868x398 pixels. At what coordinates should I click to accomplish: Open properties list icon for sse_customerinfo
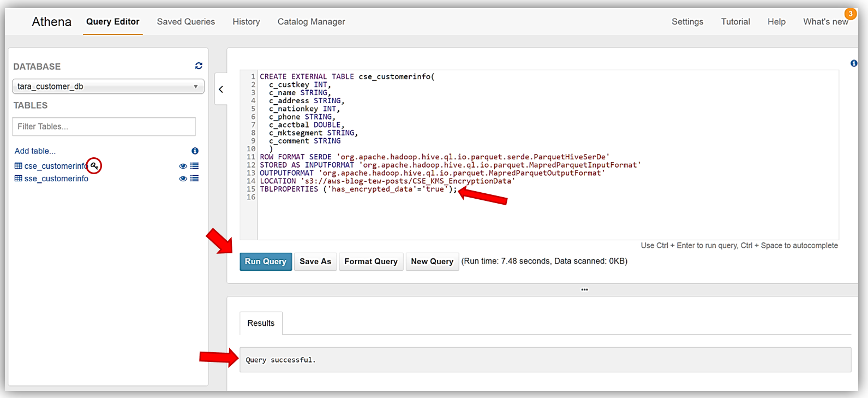point(194,179)
